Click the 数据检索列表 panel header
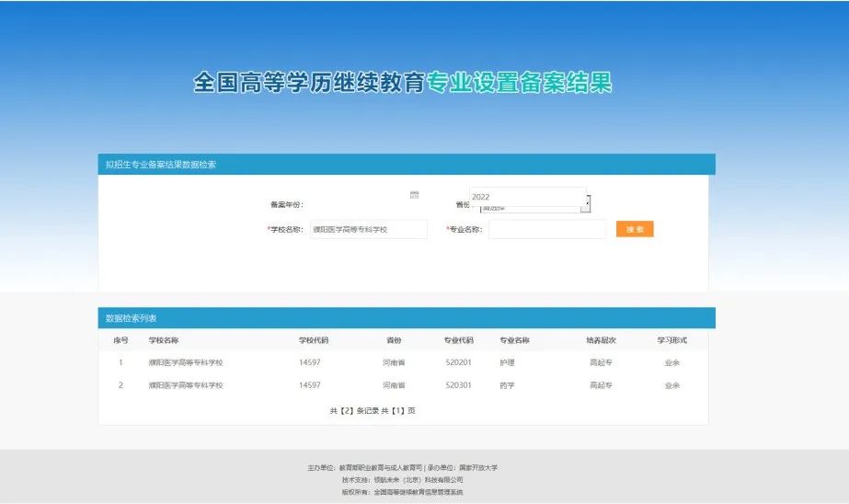Viewport: 849px width, 504px height. 407,318
